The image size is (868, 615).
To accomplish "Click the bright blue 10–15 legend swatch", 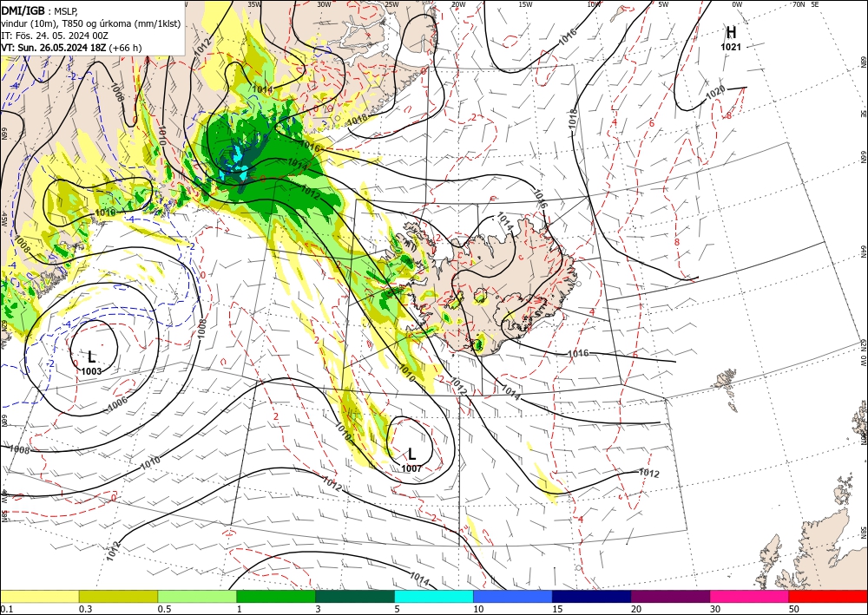I will click(x=513, y=596).
